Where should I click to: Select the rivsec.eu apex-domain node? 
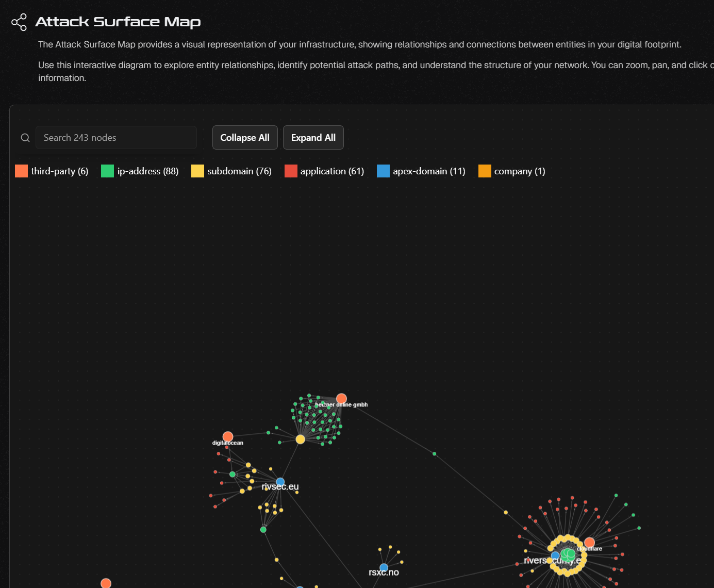coord(280,482)
